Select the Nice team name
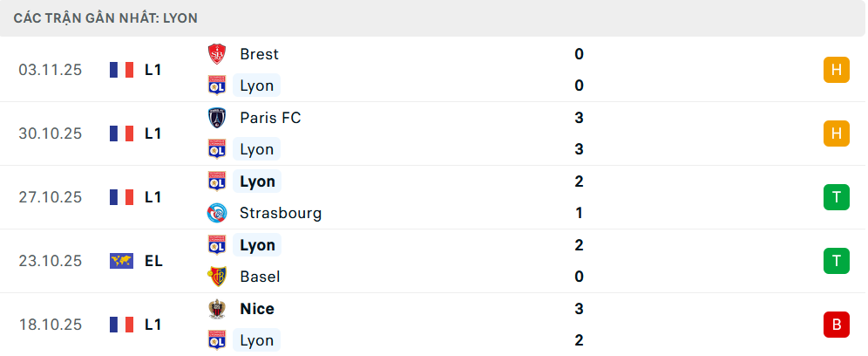Image resolution: width=868 pixels, height=356 pixels. point(257,309)
